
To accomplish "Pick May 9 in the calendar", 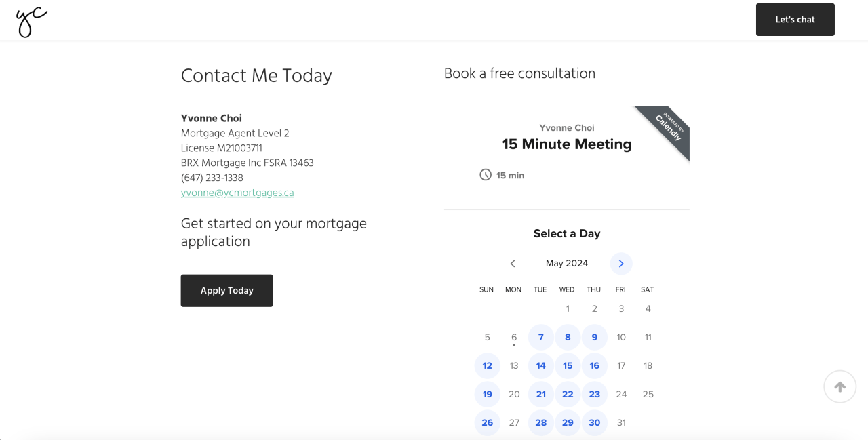I will [x=594, y=337].
